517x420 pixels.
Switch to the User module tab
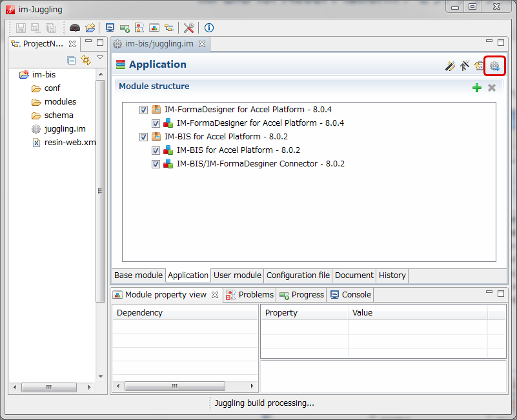tap(238, 275)
